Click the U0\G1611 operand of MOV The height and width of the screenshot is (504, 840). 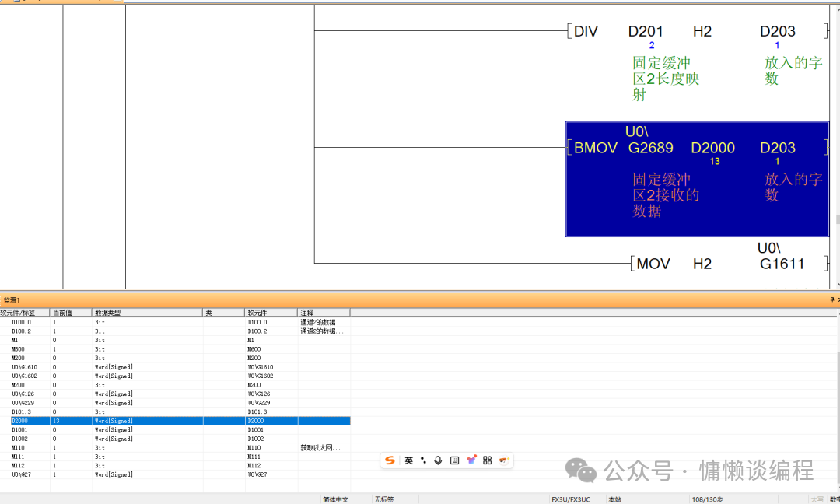[x=781, y=256]
